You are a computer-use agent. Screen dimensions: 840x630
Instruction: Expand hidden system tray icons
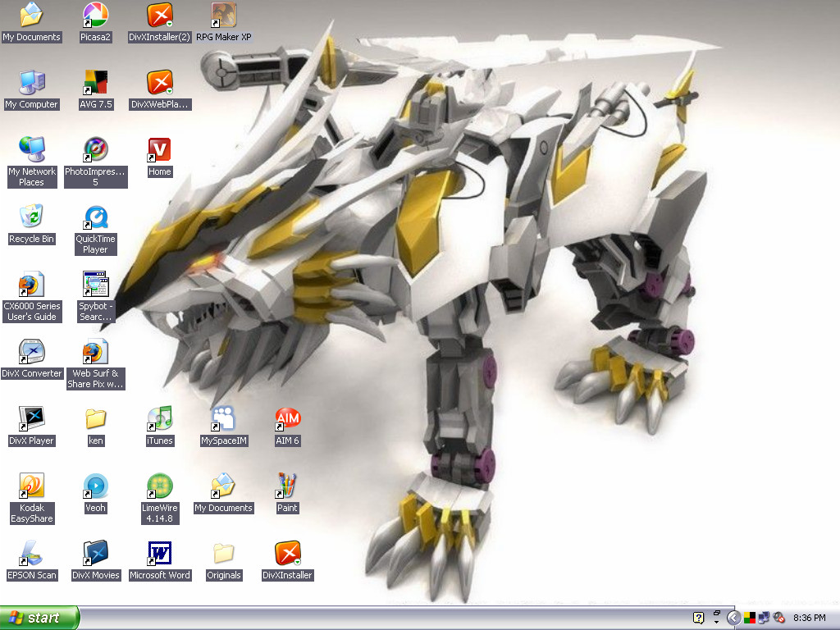coord(734,618)
